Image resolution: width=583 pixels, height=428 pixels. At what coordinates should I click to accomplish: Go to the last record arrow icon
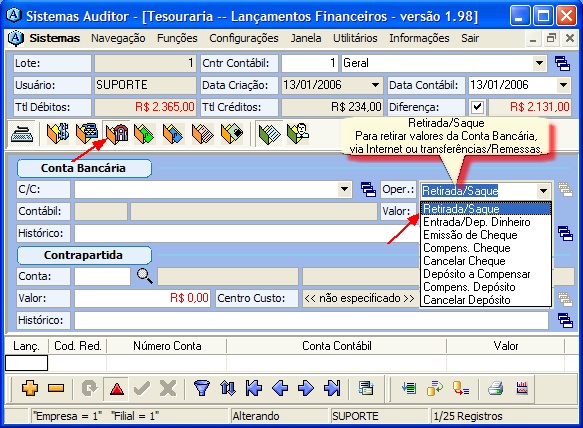pyautogui.click(x=332, y=389)
